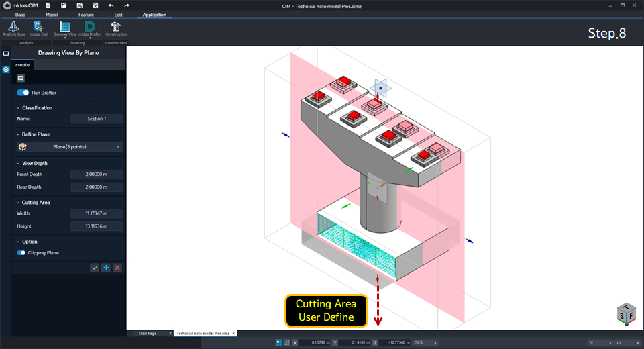Open a file with the folder icon
The width and height of the screenshot is (644, 349).
tap(64, 5)
